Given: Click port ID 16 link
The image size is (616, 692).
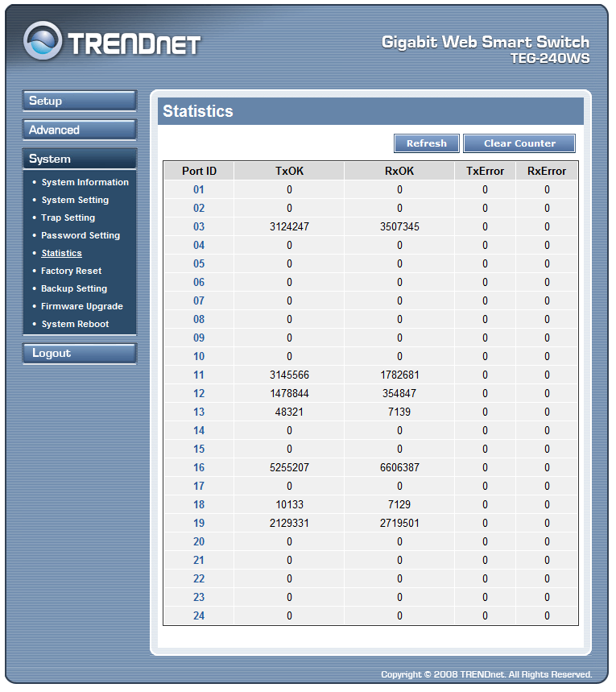Looking at the screenshot, I should pos(199,468).
